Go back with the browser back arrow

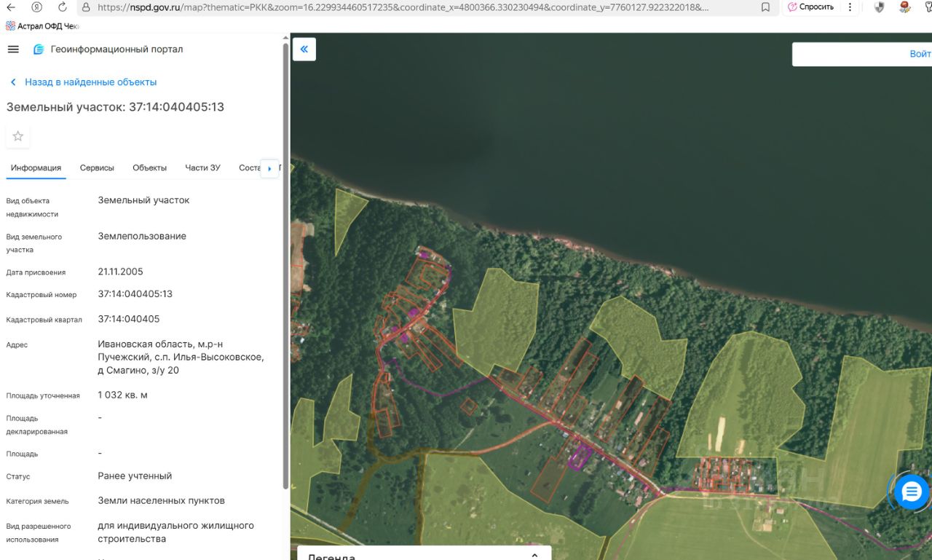coord(11,7)
